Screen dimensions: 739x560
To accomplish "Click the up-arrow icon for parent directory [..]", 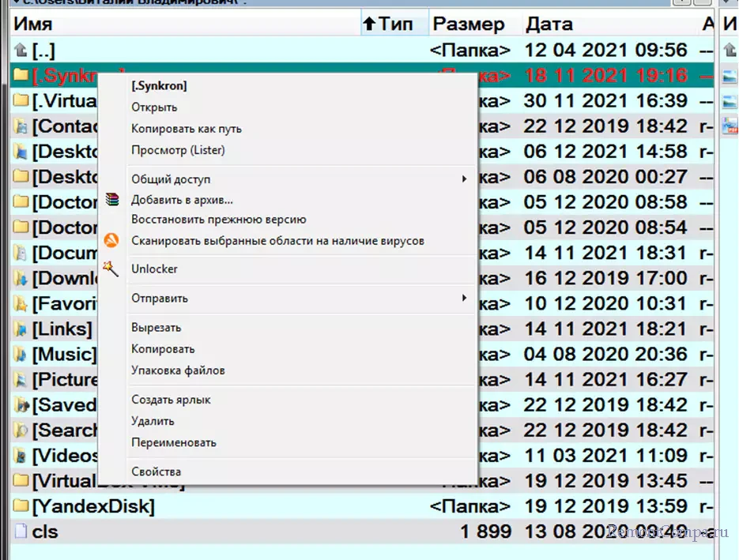I will (21, 51).
